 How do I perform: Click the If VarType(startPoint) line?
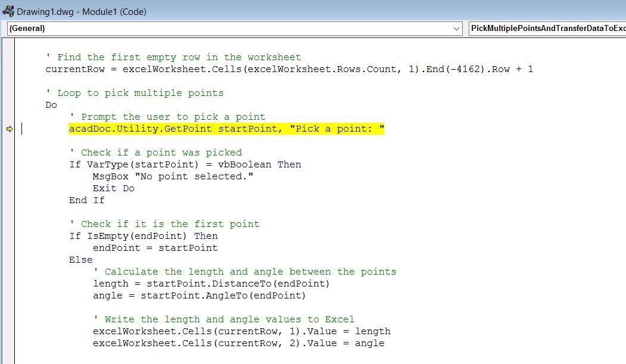click(185, 164)
